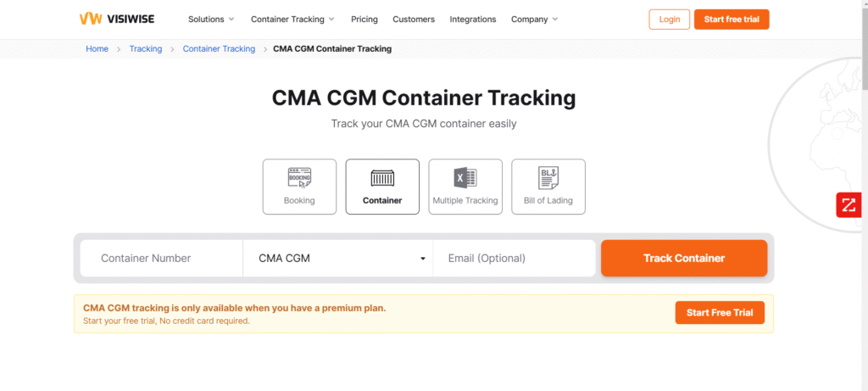Go to the Pricing page
Viewport: 868px width, 391px height.
click(364, 20)
